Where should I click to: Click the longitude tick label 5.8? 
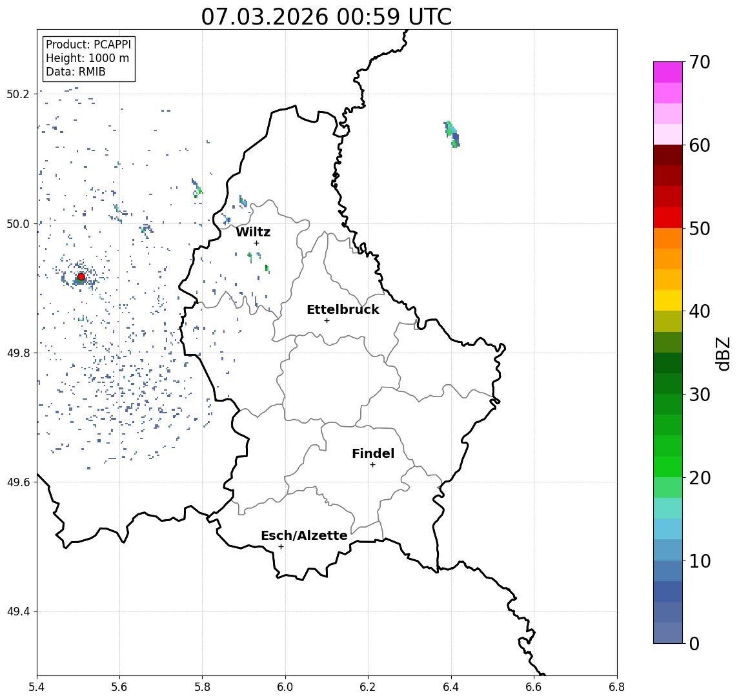point(203,687)
